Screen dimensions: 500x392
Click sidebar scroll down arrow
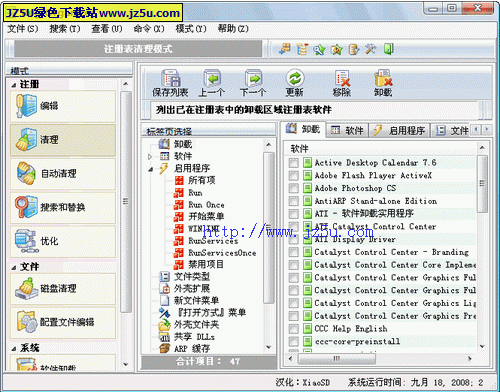126,364
